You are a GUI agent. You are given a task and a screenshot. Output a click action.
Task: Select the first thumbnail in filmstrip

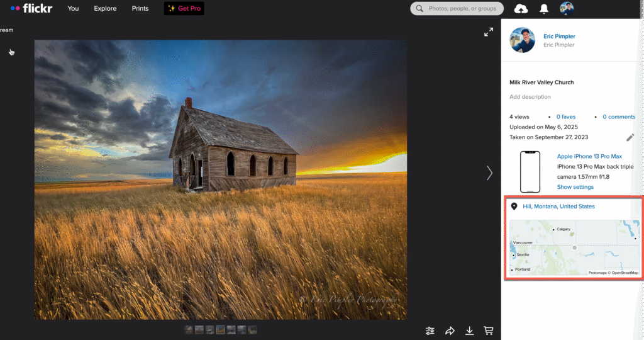189,330
